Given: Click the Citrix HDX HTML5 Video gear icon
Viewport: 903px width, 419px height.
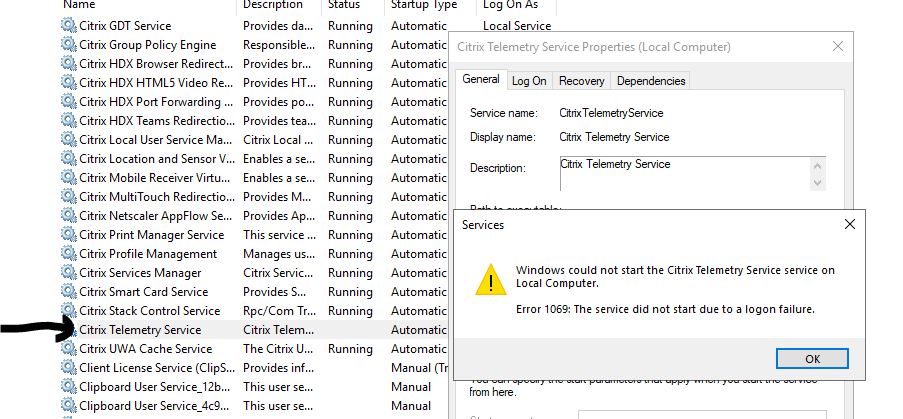Looking at the screenshot, I should tap(69, 83).
